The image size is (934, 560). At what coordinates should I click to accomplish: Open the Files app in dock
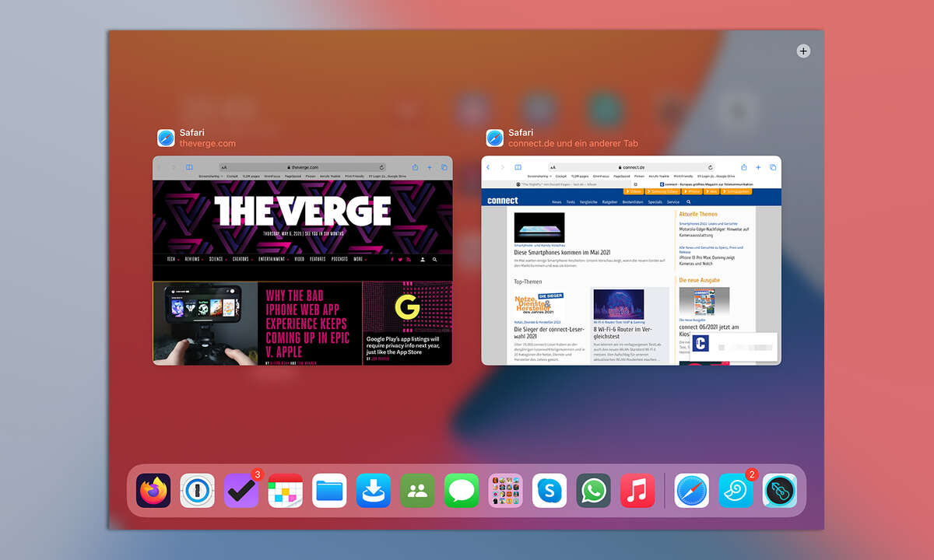point(329,491)
